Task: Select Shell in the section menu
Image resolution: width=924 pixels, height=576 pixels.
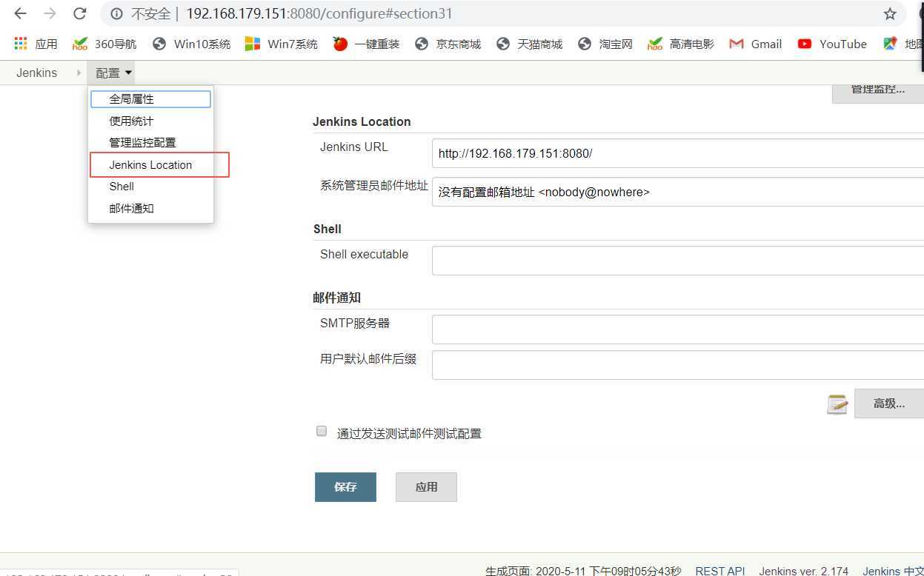Action: click(x=150, y=186)
